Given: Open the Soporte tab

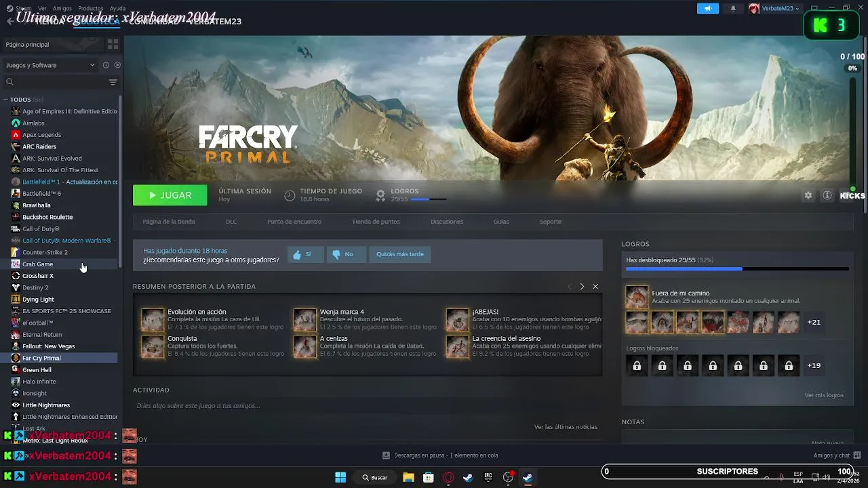Looking at the screenshot, I should pos(551,222).
